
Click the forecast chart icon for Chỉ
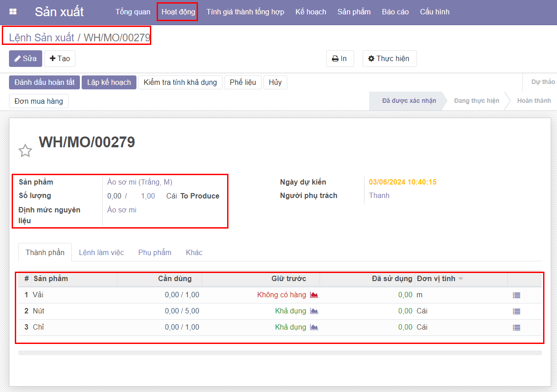click(x=314, y=327)
